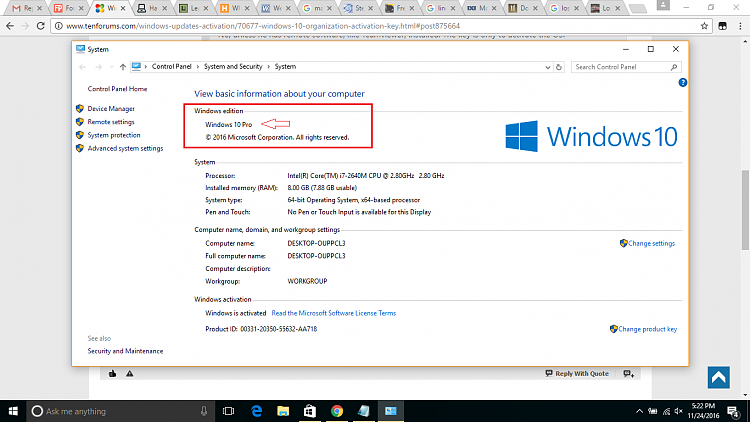Open a new Chrome tab
The height and width of the screenshot is (422, 750).
(638, 9)
